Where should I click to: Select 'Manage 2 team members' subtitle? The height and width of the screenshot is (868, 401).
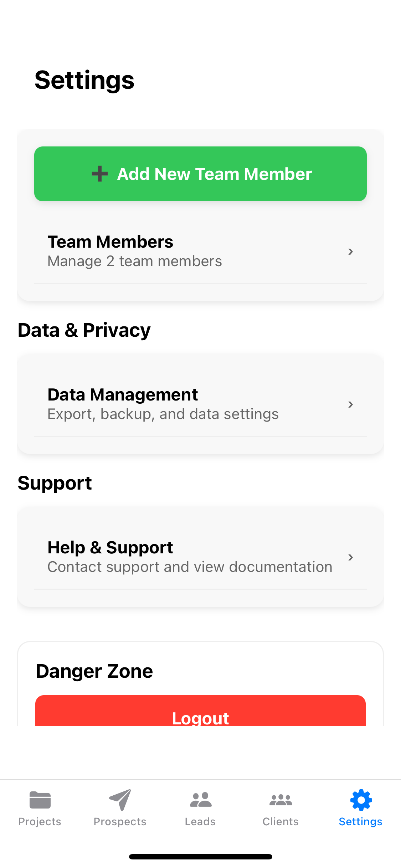click(x=135, y=262)
